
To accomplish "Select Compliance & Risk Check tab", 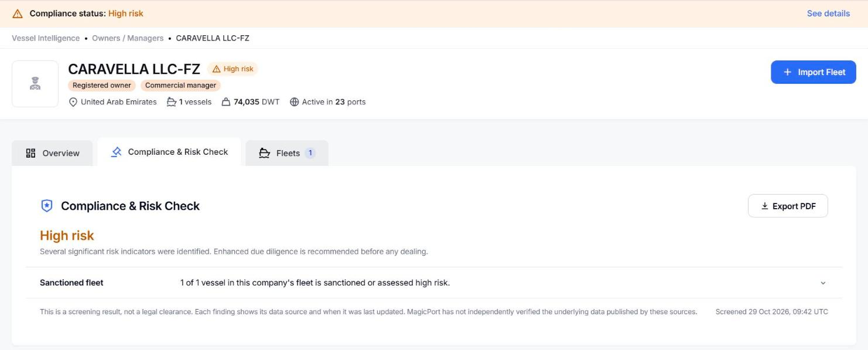I will tap(169, 152).
